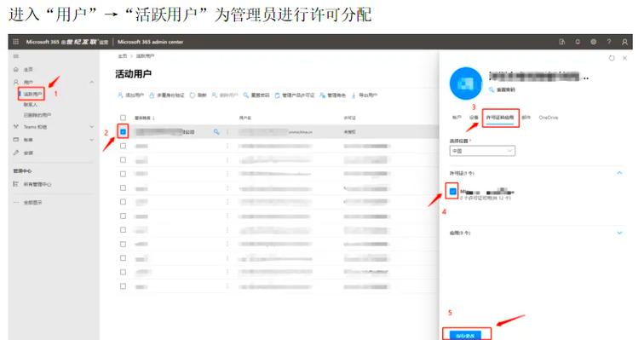Open the app launcher waffle icon
This screenshot has height=340, width=644.
click(x=15, y=42)
